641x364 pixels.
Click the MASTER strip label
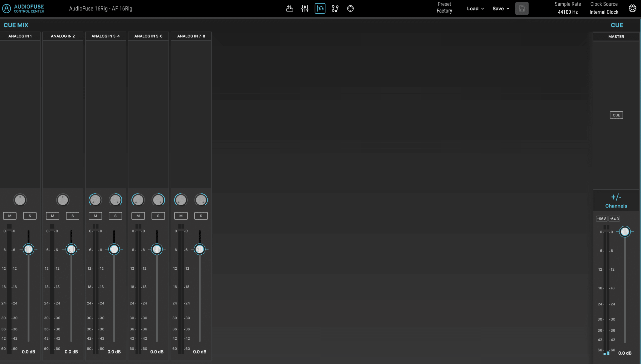[x=616, y=37]
